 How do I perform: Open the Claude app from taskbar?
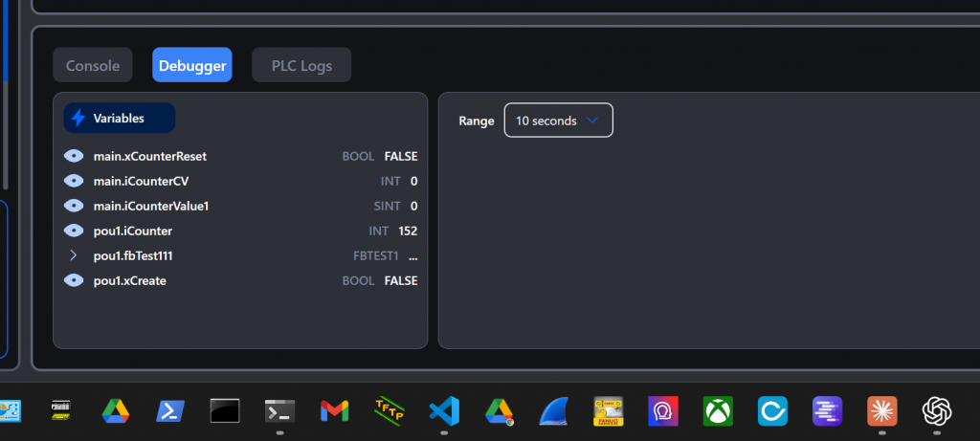click(881, 410)
